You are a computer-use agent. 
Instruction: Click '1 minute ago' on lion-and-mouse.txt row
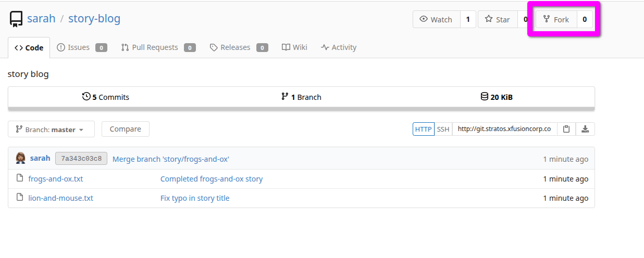pyautogui.click(x=565, y=198)
